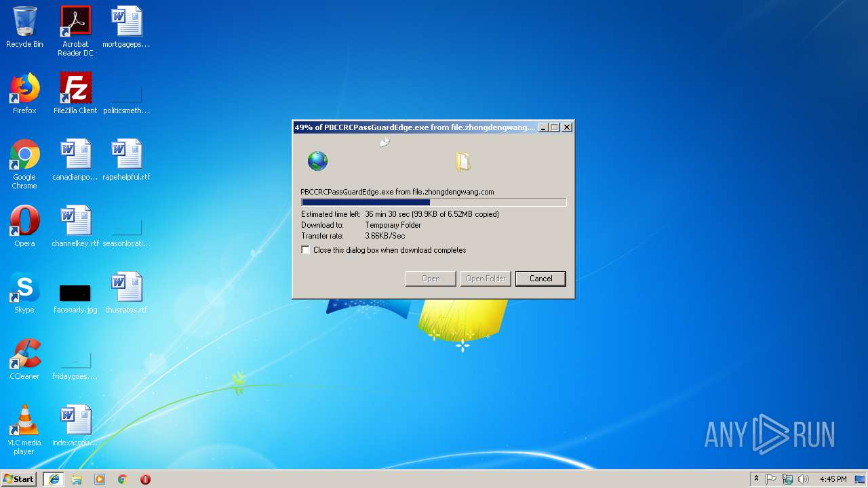
Task: Select the mortgageps Word document icon
Action: pos(126,27)
